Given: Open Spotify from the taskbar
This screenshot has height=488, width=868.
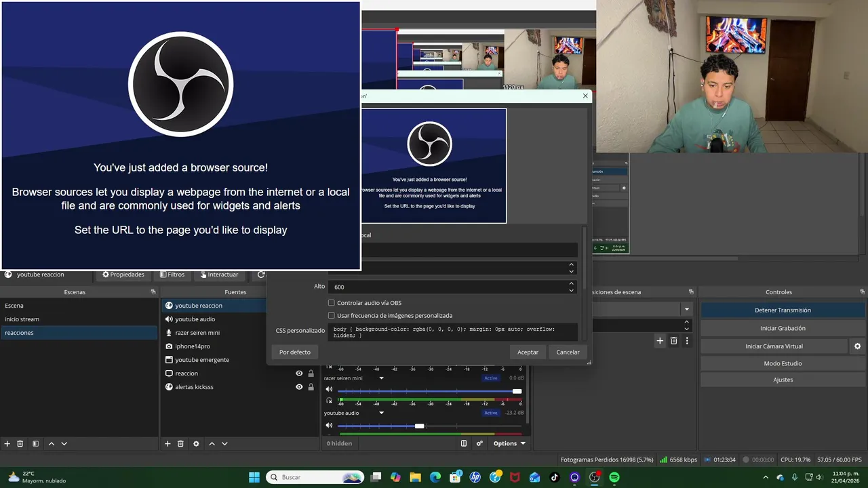Looking at the screenshot, I should [x=614, y=477].
